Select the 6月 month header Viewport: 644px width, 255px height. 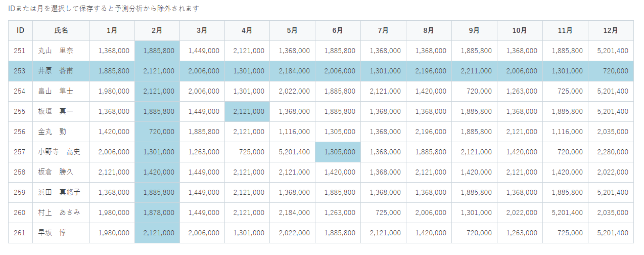click(x=338, y=30)
